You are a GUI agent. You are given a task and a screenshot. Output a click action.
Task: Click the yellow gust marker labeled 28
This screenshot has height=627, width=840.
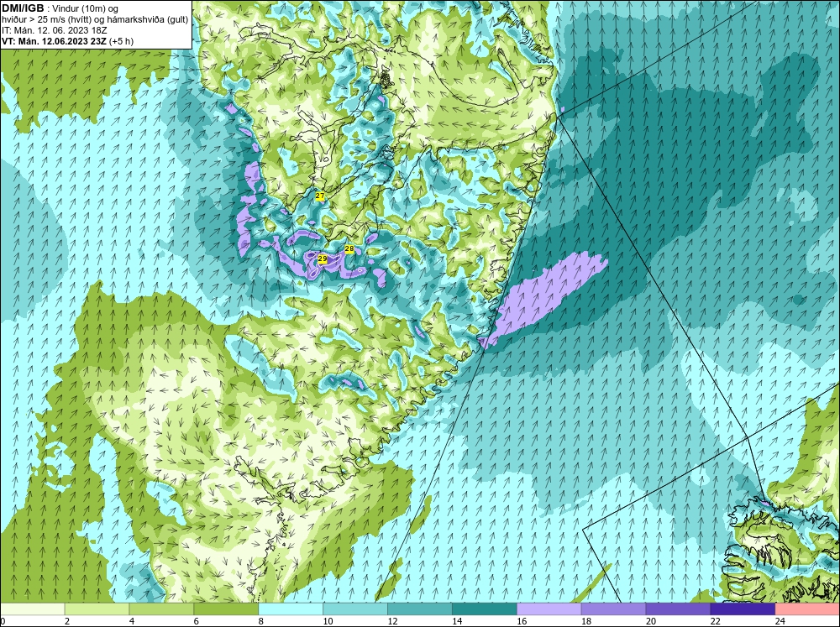tap(349, 249)
